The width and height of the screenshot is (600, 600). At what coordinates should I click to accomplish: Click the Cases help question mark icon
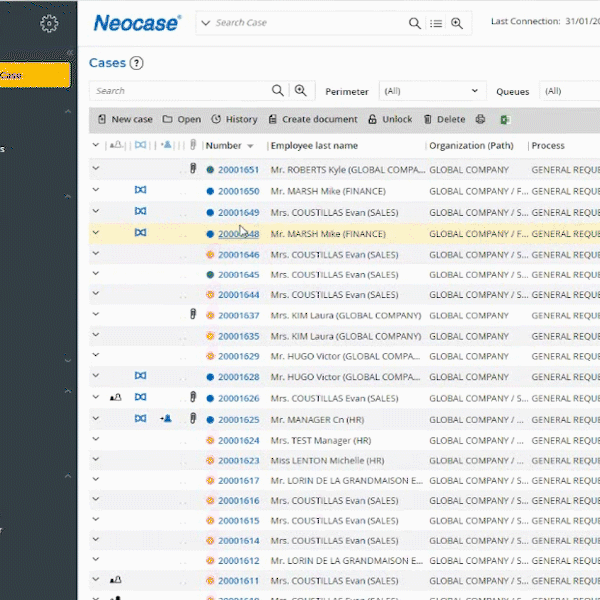click(x=137, y=63)
